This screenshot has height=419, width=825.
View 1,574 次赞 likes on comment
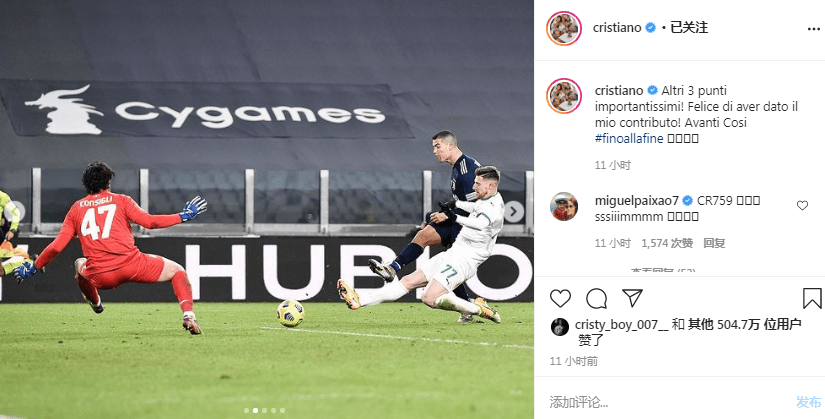(x=667, y=243)
